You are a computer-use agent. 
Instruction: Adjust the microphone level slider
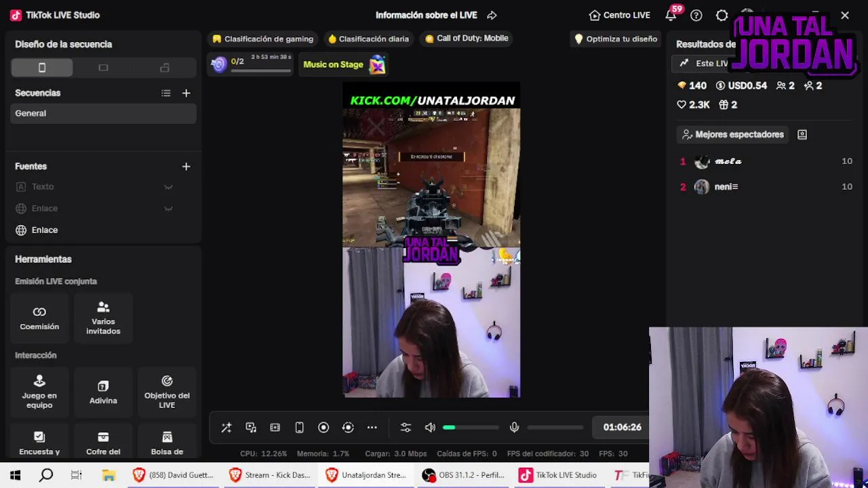555,428
